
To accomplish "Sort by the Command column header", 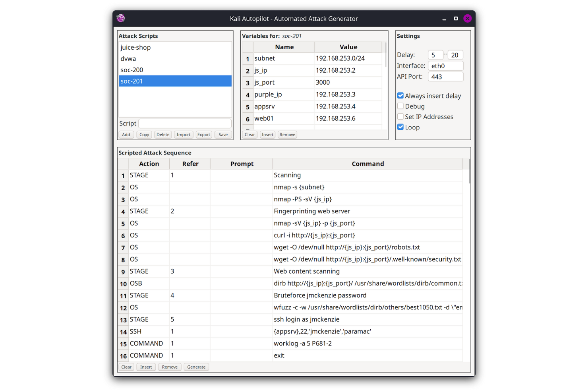I will pyautogui.click(x=367, y=164).
